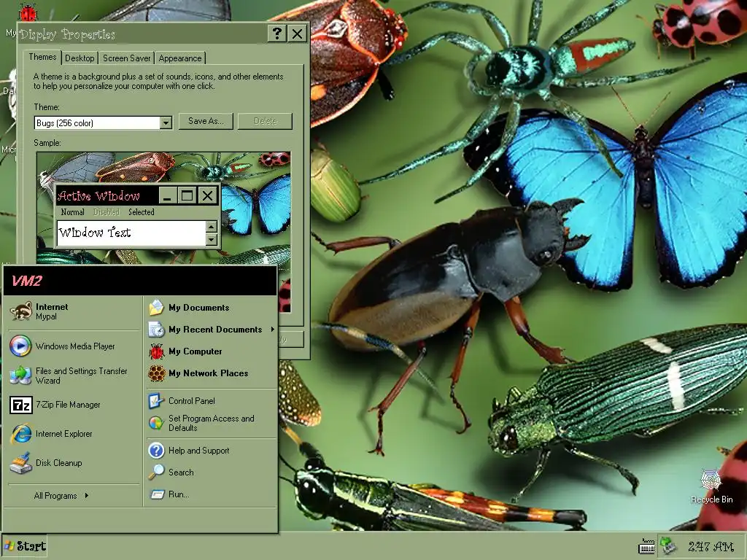Screen dimensions: 747x560
Task: Click Selected menu in sample window
Action: coord(141,212)
